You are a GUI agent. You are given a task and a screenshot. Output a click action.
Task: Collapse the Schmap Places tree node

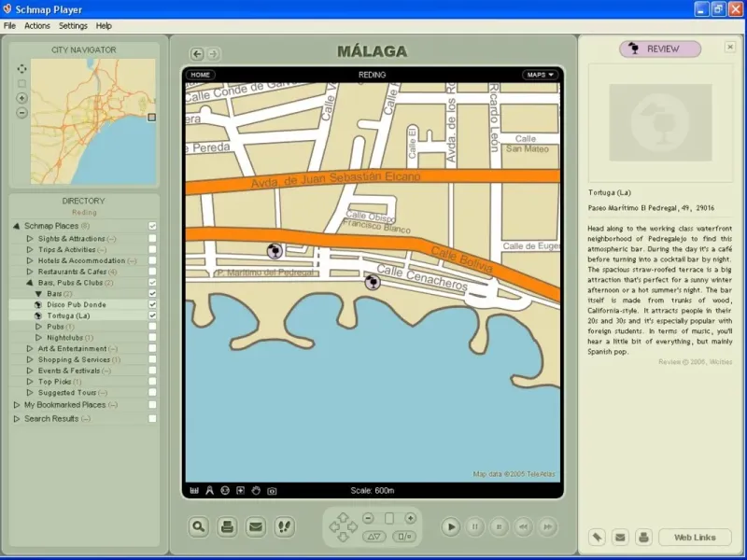tap(17, 226)
